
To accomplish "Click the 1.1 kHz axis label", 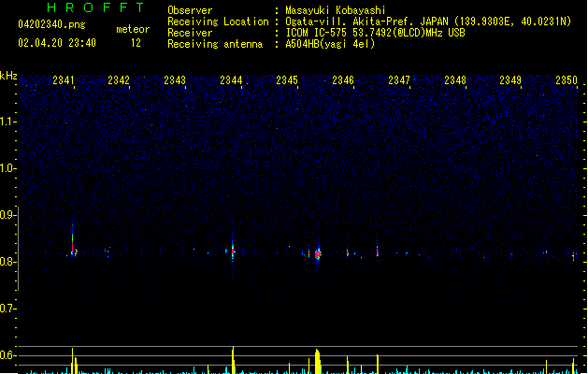I will coord(7,122).
